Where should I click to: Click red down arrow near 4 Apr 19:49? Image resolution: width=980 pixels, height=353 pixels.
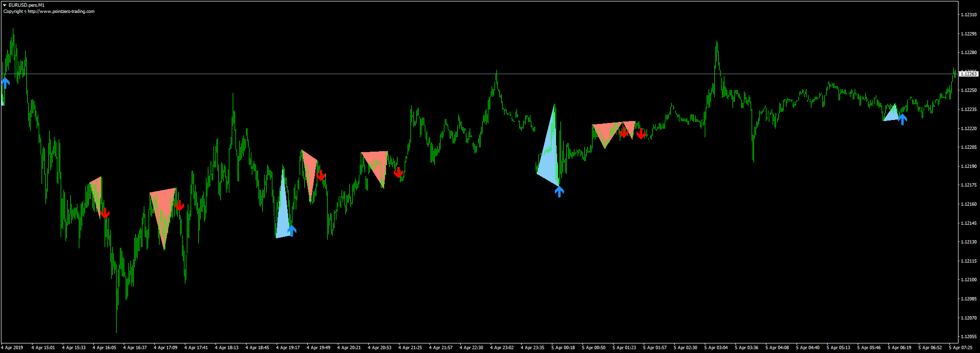pos(321,175)
